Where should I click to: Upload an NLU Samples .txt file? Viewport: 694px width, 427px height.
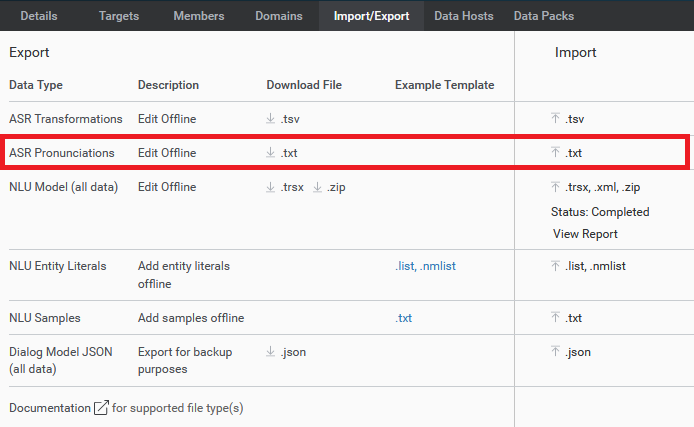click(x=567, y=318)
